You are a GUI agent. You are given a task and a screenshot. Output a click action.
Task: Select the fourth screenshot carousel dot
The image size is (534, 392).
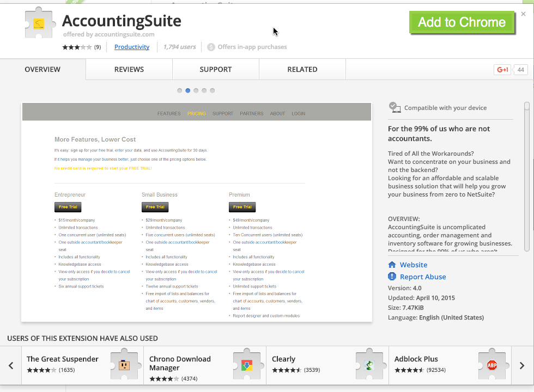[204, 90]
